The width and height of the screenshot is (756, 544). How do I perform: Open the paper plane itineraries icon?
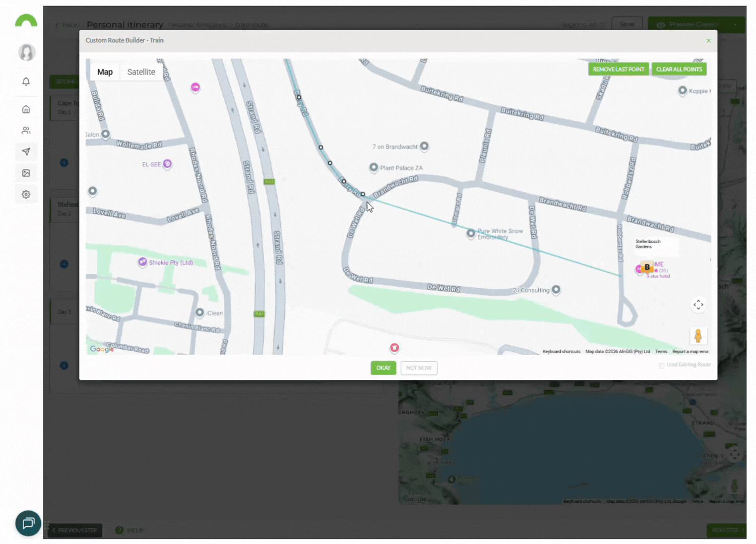(x=26, y=152)
